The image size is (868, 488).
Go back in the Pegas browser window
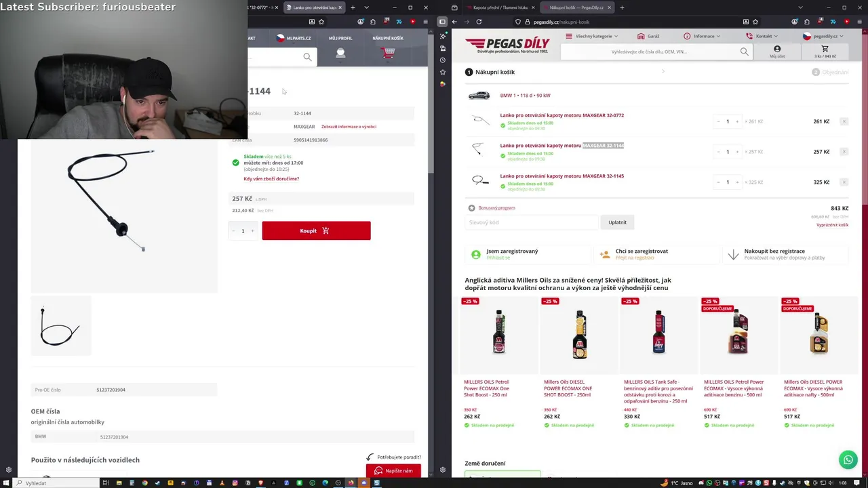(454, 22)
